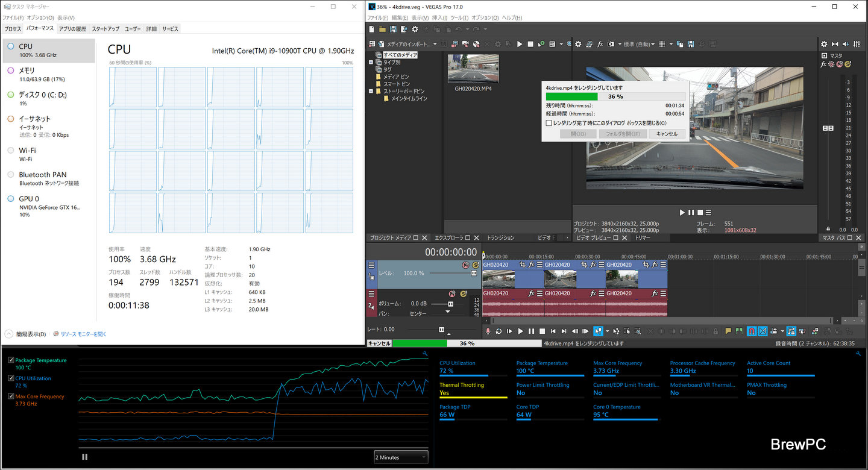Open the preview quality dropdown 標準 (自動)
This screenshot has height=470, width=868.
click(x=639, y=44)
